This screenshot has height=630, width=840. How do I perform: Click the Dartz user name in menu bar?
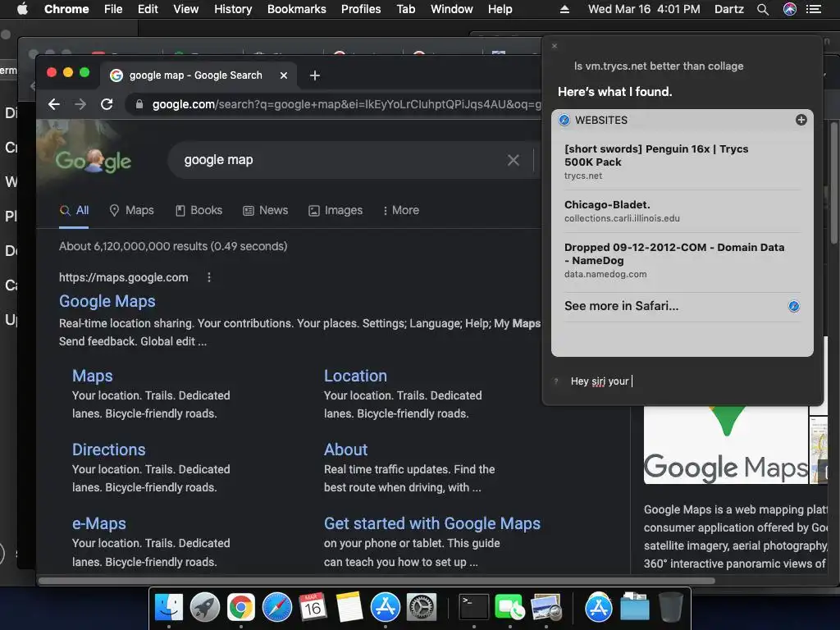(x=729, y=9)
